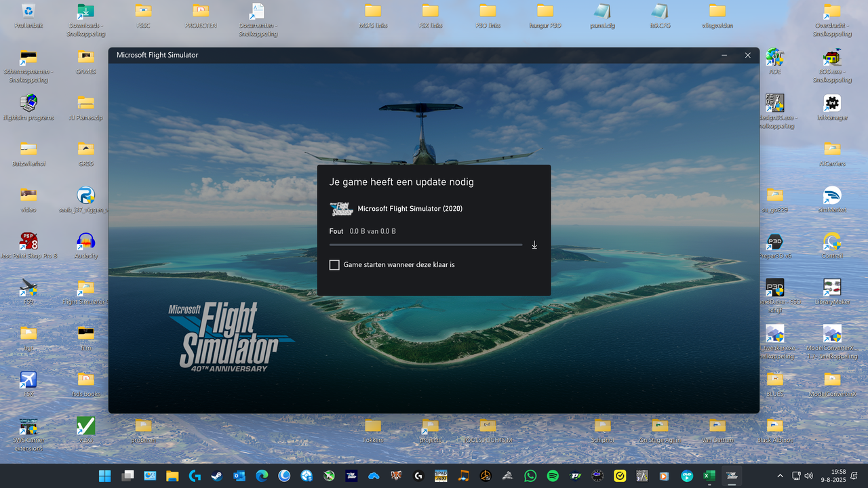Open Microsoft Edge from the taskbar
This screenshot has height=488, width=868.
click(262, 476)
